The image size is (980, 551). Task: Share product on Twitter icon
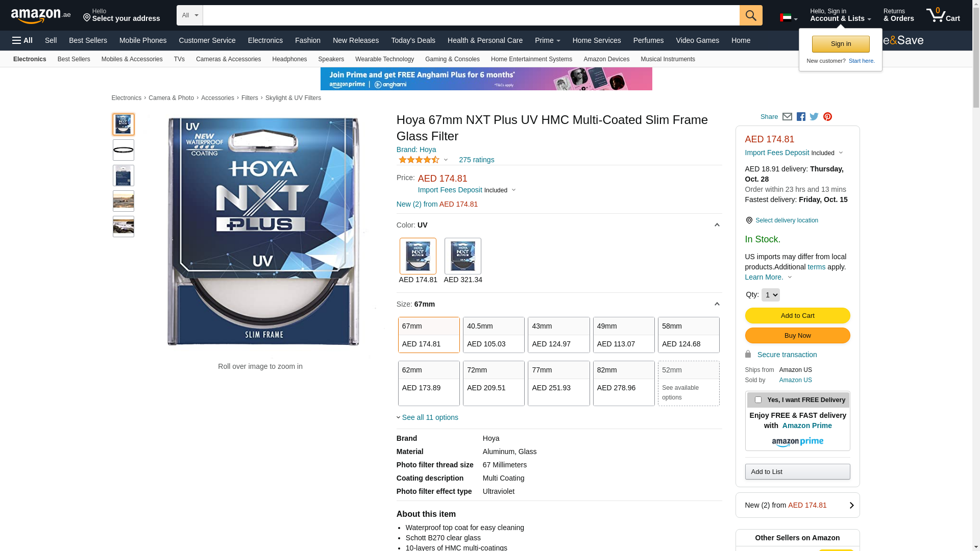[x=814, y=117]
